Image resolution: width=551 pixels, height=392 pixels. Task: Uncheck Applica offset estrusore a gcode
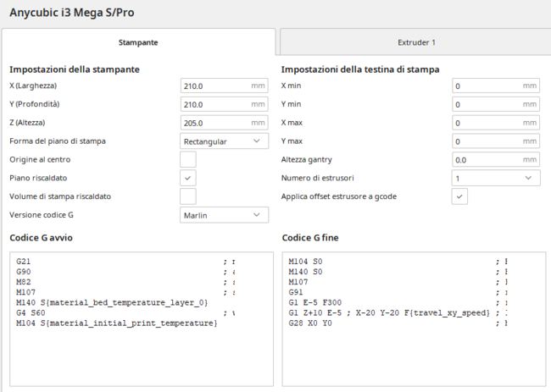[459, 196]
